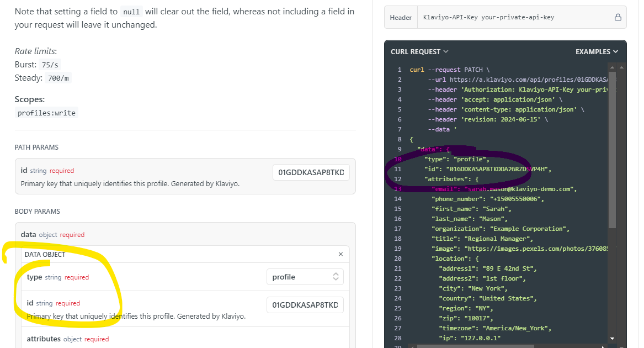Click the "timezone" America/New_York line

click(x=495, y=328)
